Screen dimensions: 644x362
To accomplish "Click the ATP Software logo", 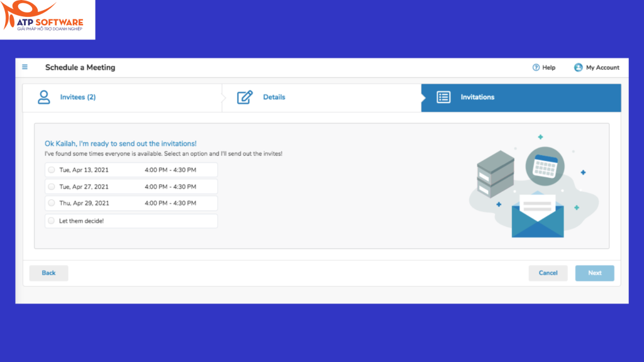I will coord(47,19).
